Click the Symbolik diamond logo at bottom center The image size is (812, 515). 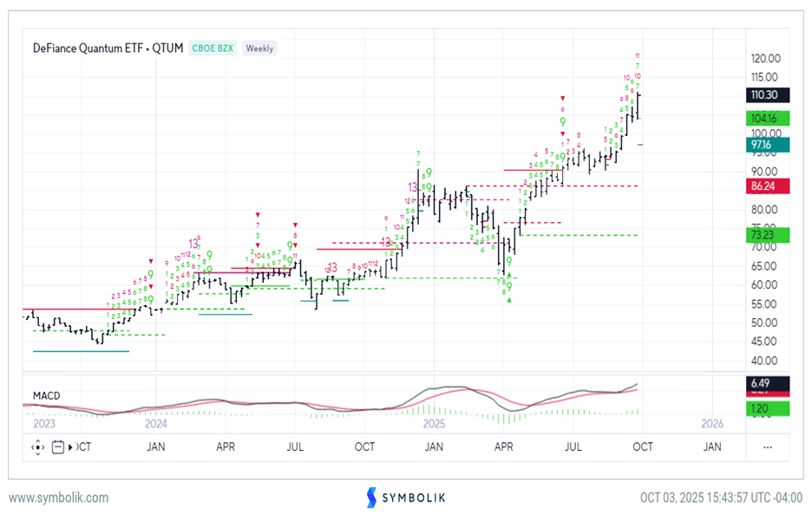coord(371,497)
